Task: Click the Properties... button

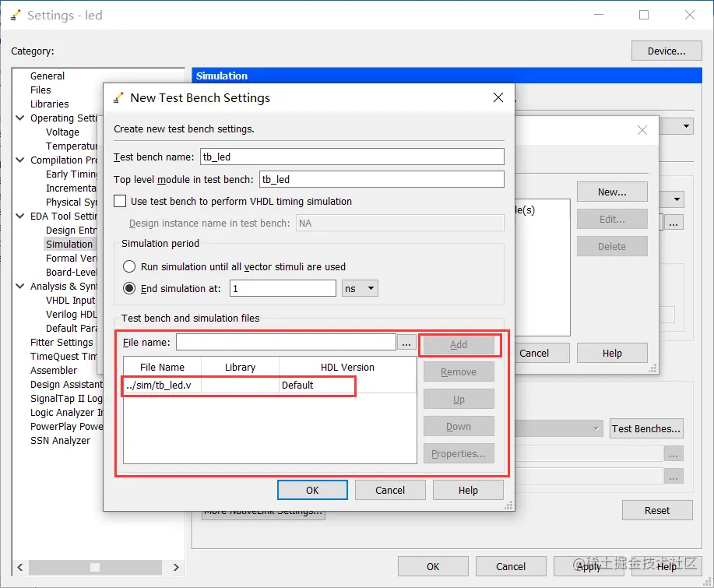Action: click(459, 454)
